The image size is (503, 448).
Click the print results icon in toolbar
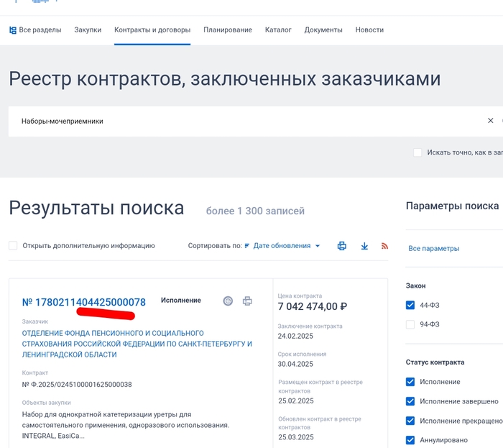tap(342, 246)
